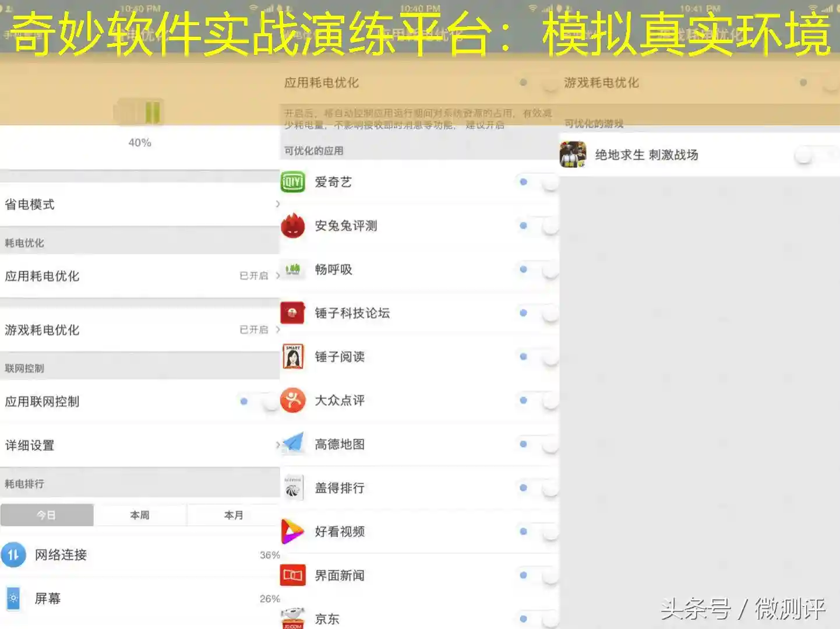Toggle the 游戏耗电优化 master switch
This screenshot has height=629, width=840.
pyautogui.click(x=819, y=83)
